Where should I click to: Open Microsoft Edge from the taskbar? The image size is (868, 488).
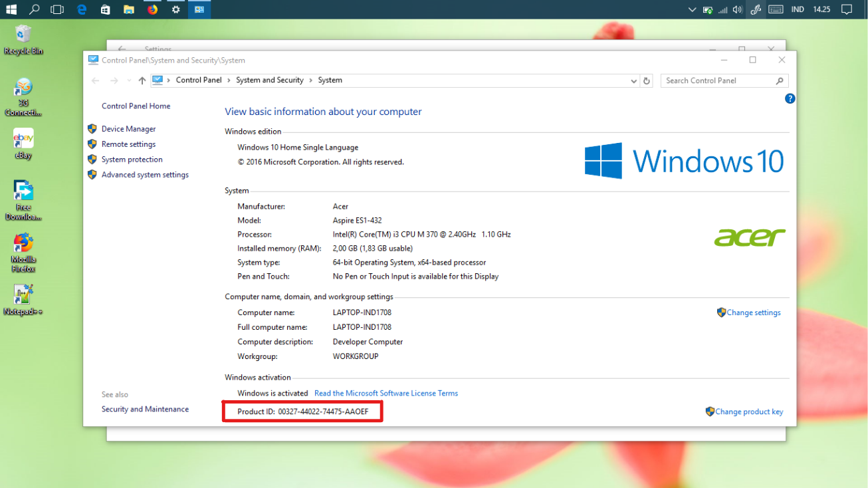[81, 9]
